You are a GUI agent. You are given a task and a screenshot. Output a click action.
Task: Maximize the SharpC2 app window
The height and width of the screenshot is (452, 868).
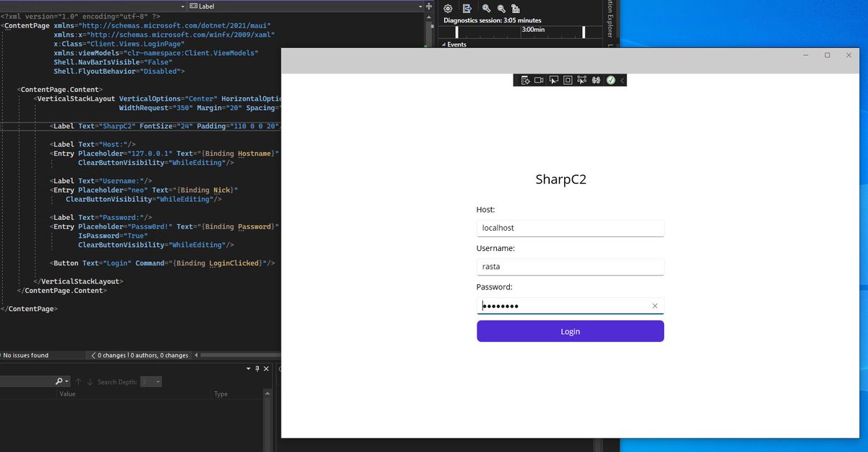[827, 55]
